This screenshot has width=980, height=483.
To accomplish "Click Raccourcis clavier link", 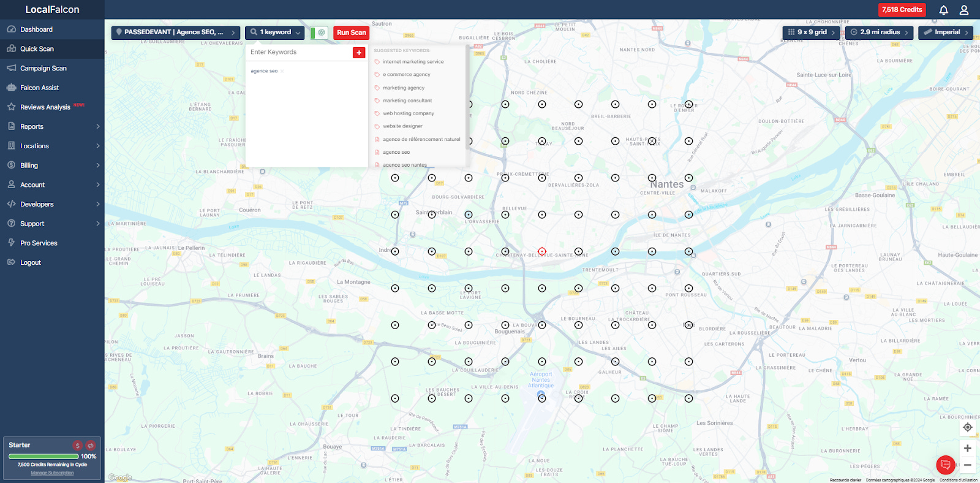I will [845, 480].
